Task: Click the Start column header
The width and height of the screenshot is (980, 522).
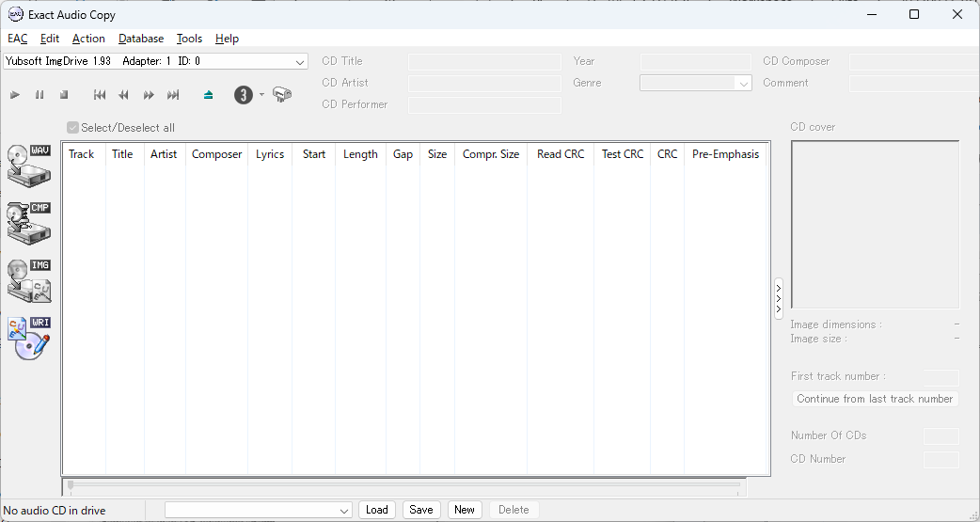Action: tap(314, 154)
